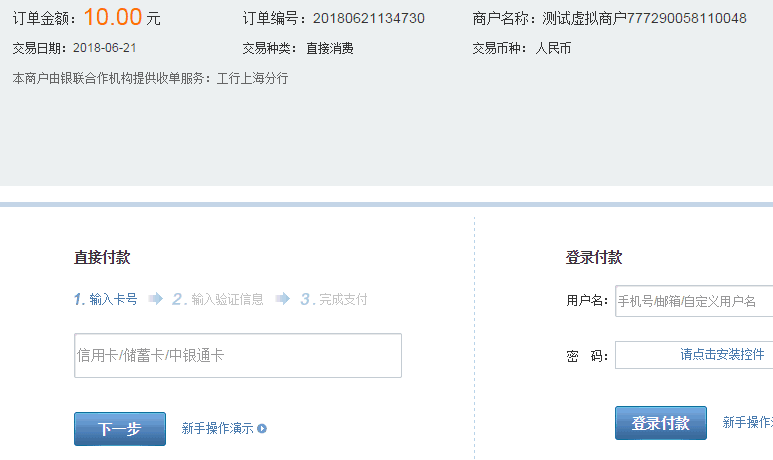Click into the 用户名 input field
Screen dimensions: 773x460
pos(693,301)
